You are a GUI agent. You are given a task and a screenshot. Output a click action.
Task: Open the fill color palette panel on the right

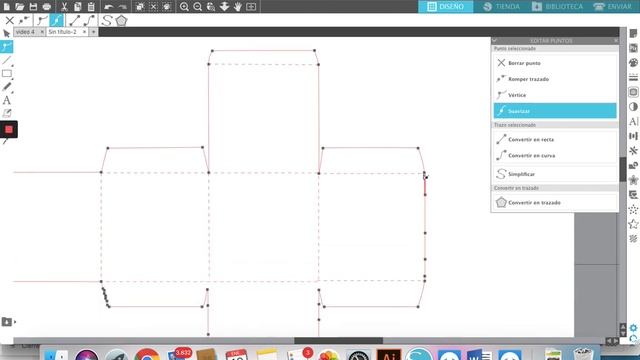(633, 63)
